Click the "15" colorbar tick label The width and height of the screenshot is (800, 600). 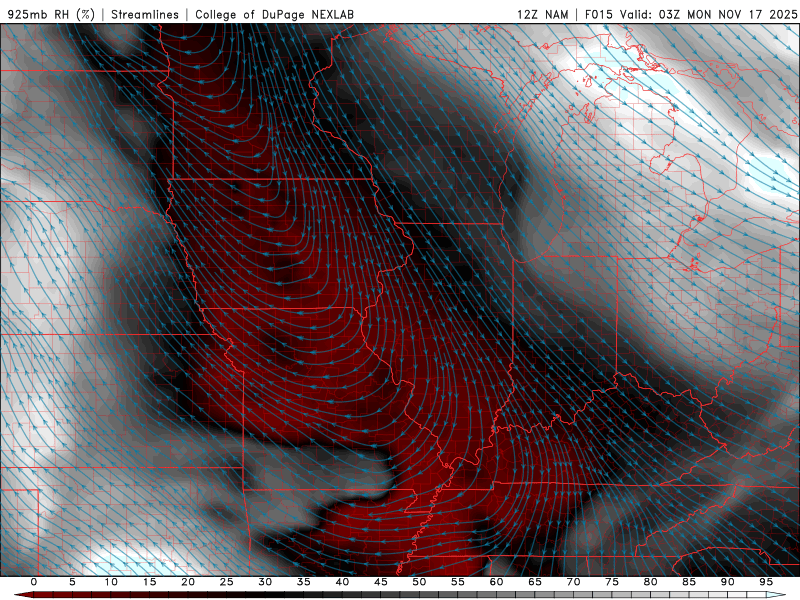click(149, 582)
